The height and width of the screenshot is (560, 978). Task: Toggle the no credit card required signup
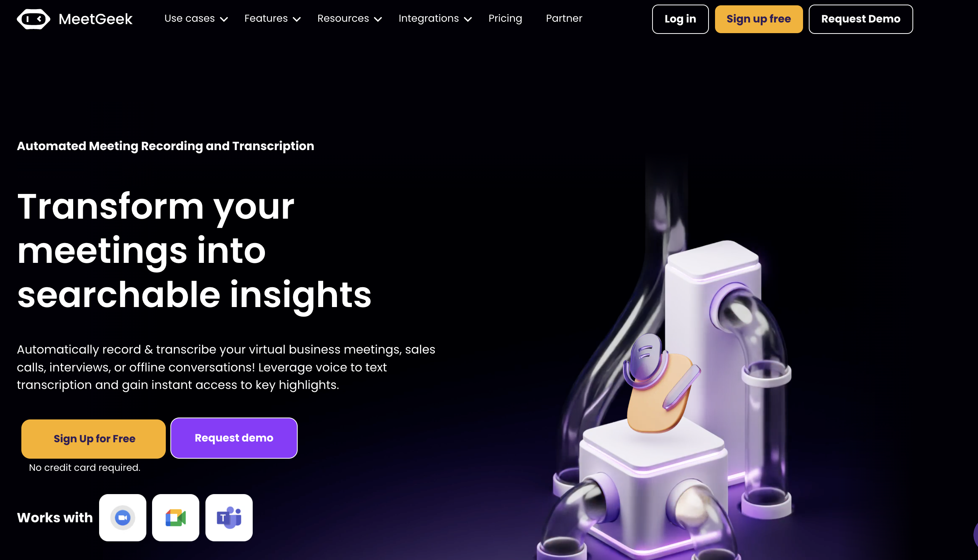point(94,438)
